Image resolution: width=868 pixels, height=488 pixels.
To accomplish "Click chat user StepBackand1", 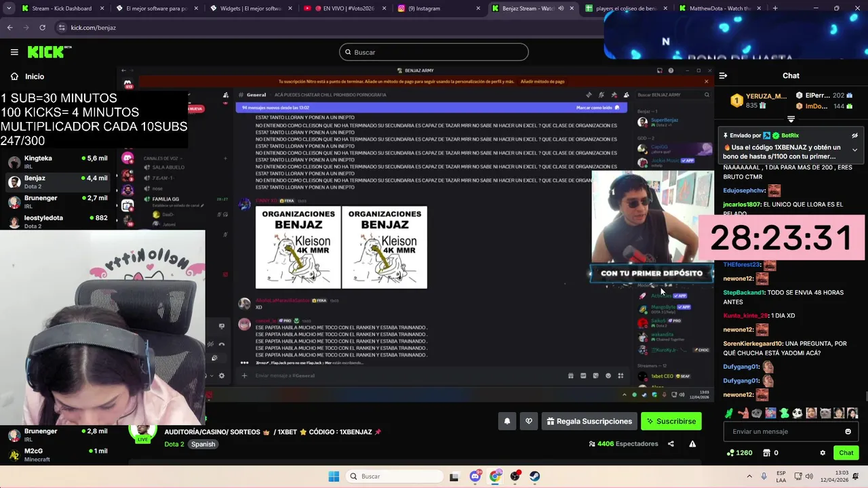I will (744, 293).
